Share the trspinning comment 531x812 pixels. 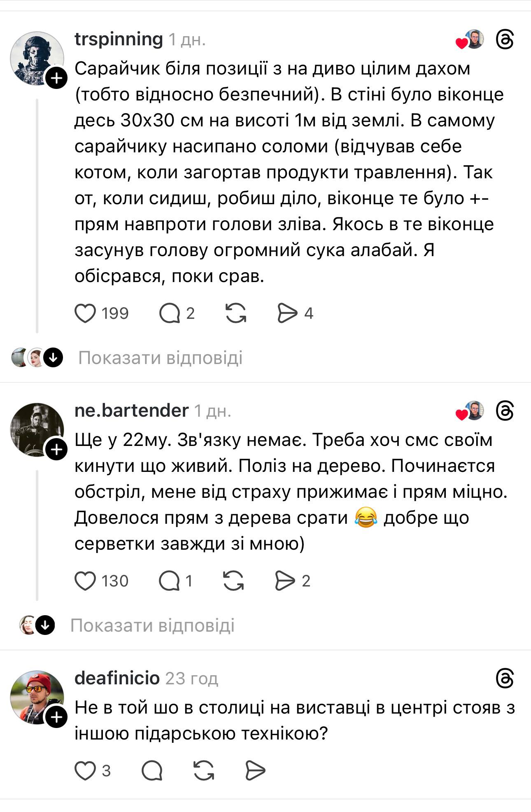coord(287,313)
